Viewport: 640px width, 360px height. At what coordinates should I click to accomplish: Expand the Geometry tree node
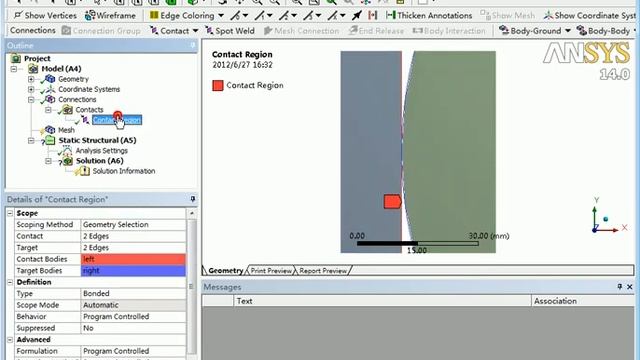pos(31,79)
